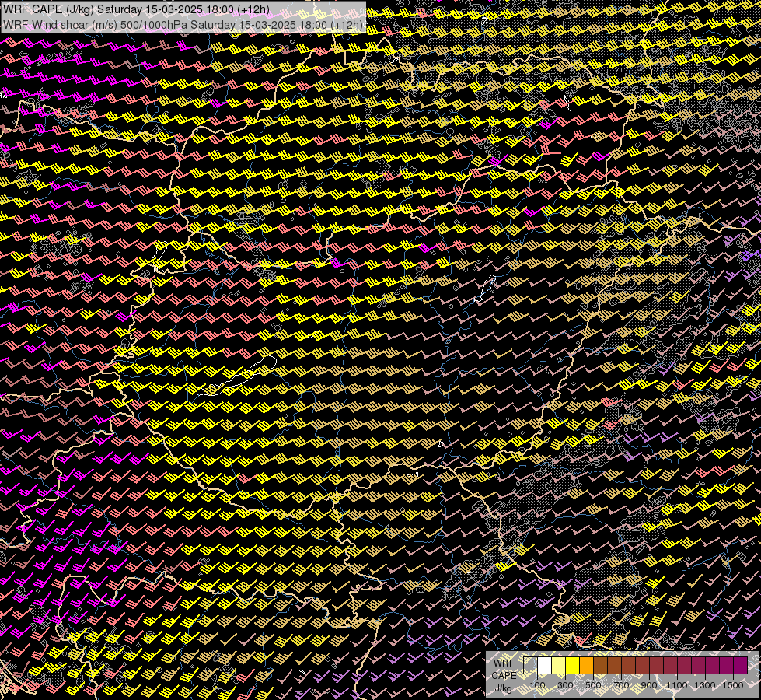
Task: Click the bright yellow CAPE legend swatch
Action: point(573,666)
